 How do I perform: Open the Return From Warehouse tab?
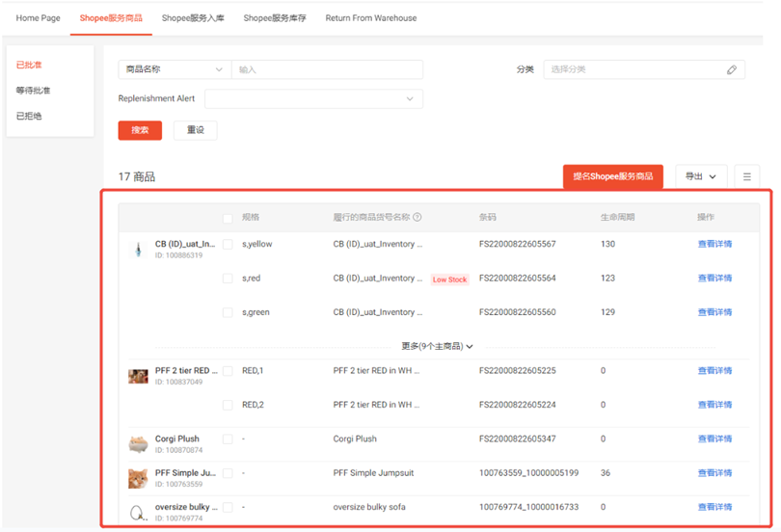pyautogui.click(x=371, y=18)
